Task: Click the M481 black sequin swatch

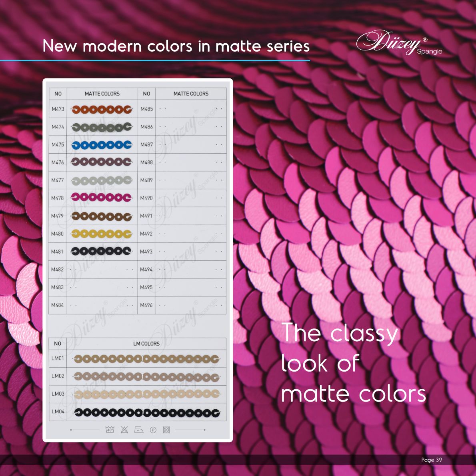Action: tap(102, 251)
